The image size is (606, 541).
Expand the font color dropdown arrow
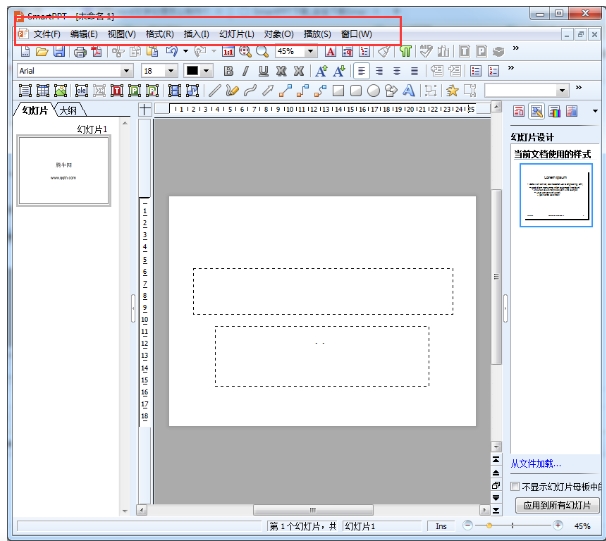(206, 71)
